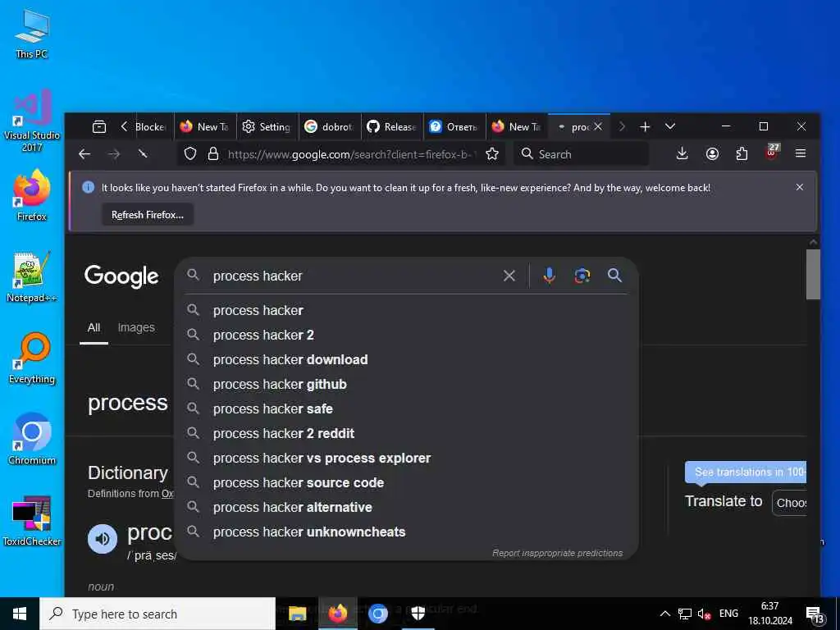Select the Notepad++ desktop shortcut
This screenshot has width=840, height=630.
click(x=32, y=277)
